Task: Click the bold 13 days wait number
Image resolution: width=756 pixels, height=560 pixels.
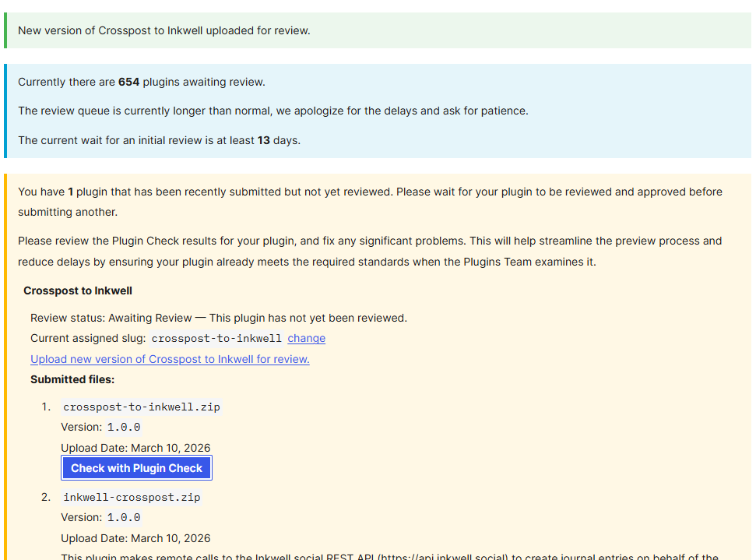Action: [x=263, y=140]
